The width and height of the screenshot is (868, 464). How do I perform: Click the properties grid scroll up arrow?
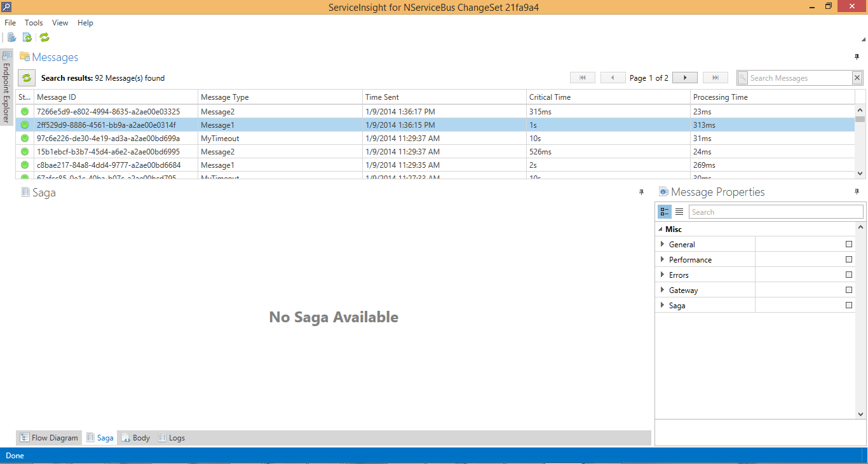(x=860, y=227)
